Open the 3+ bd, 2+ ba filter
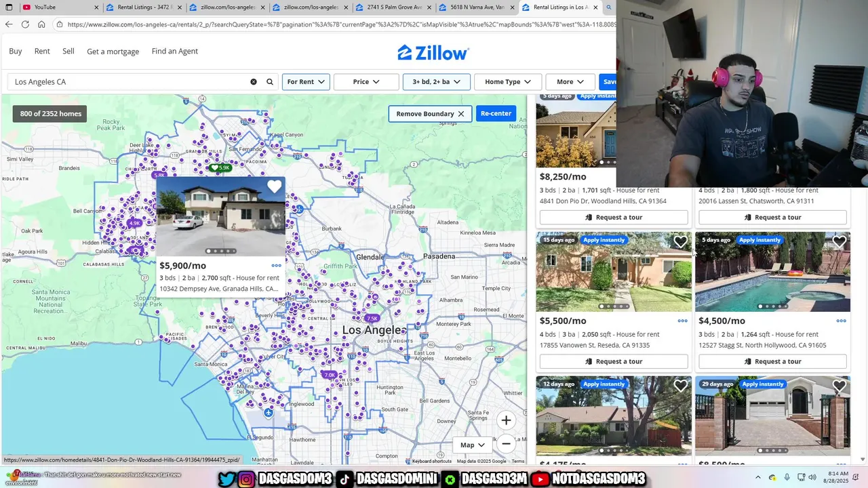The width and height of the screenshot is (868, 488). pyautogui.click(x=436, y=82)
